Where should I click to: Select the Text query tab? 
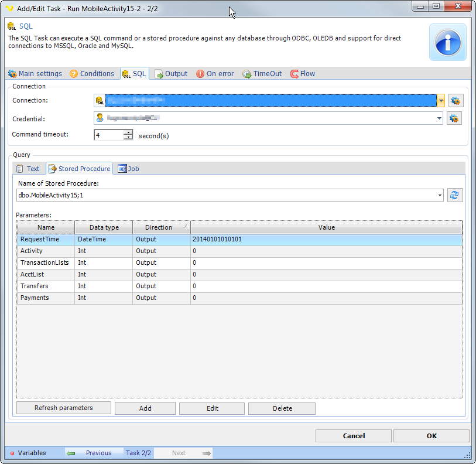28,169
